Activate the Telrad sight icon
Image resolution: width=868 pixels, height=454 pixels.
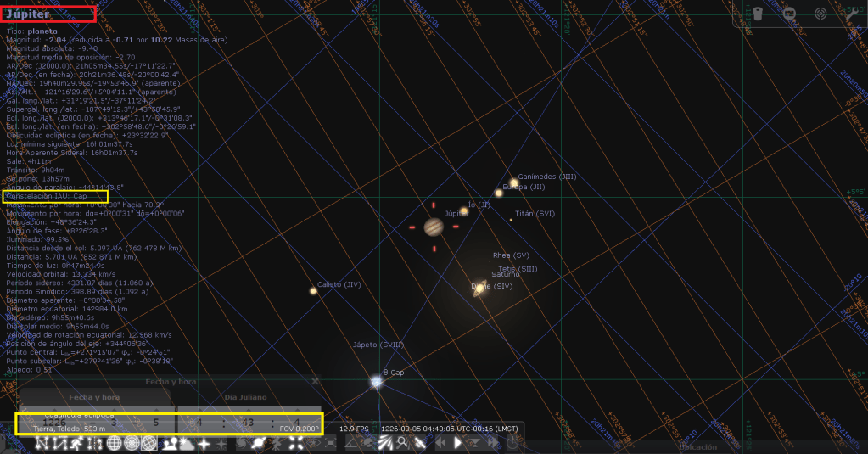[820, 14]
